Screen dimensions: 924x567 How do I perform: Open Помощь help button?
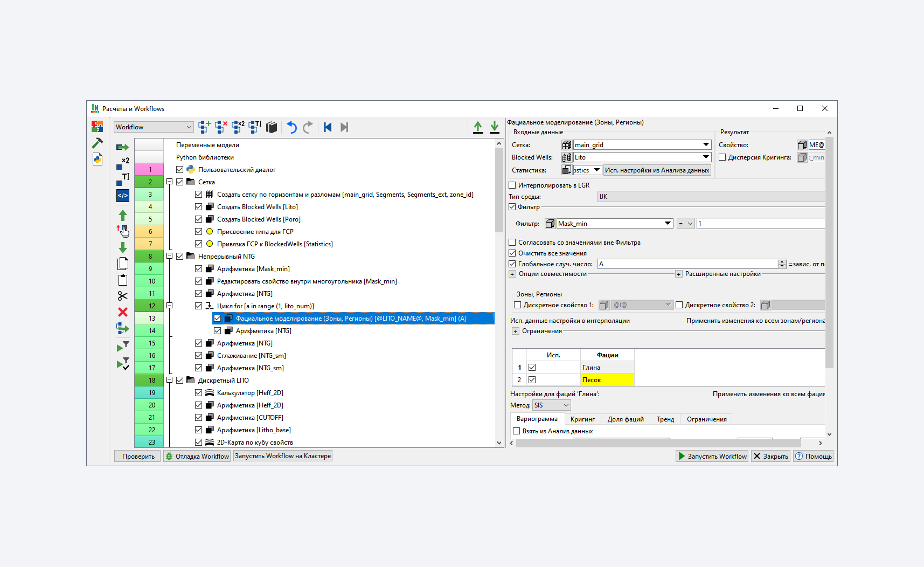click(x=814, y=457)
